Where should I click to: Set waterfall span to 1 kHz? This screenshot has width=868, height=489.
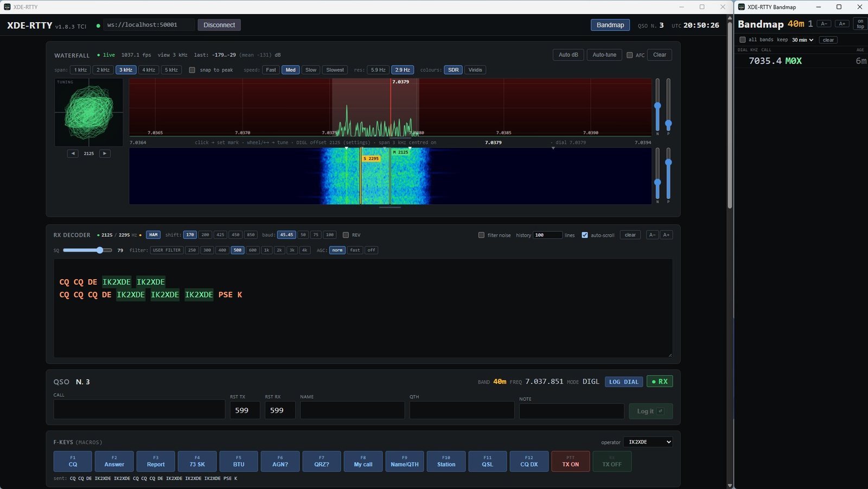tap(80, 70)
